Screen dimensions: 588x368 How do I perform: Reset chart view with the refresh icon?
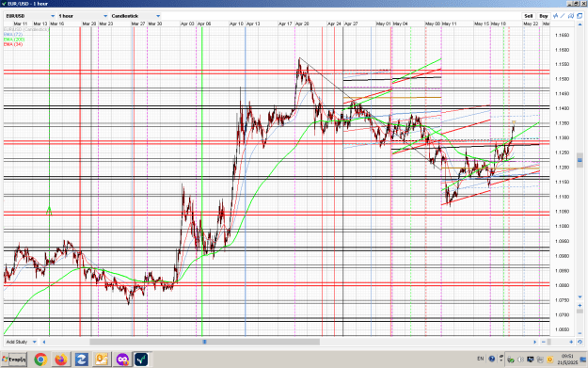coord(580,342)
